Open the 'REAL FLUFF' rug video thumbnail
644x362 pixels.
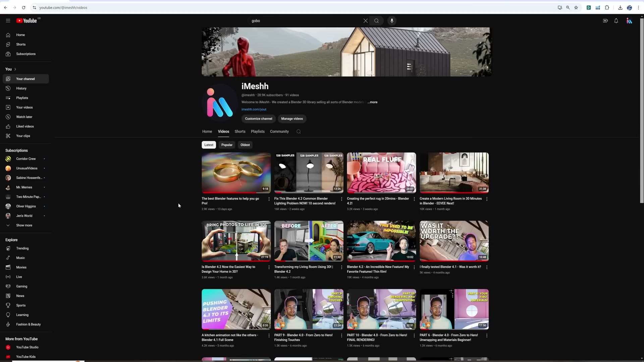[x=381, y=173]
